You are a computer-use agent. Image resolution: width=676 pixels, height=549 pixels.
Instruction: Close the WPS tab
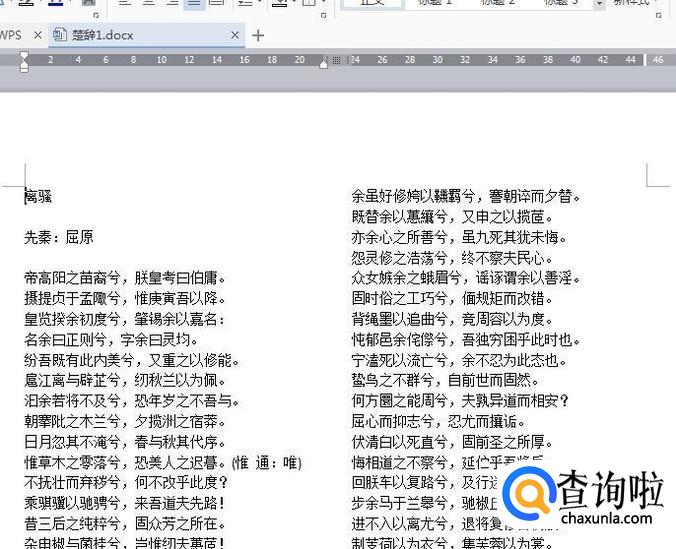pyautogui.click(x=38, y=35)
